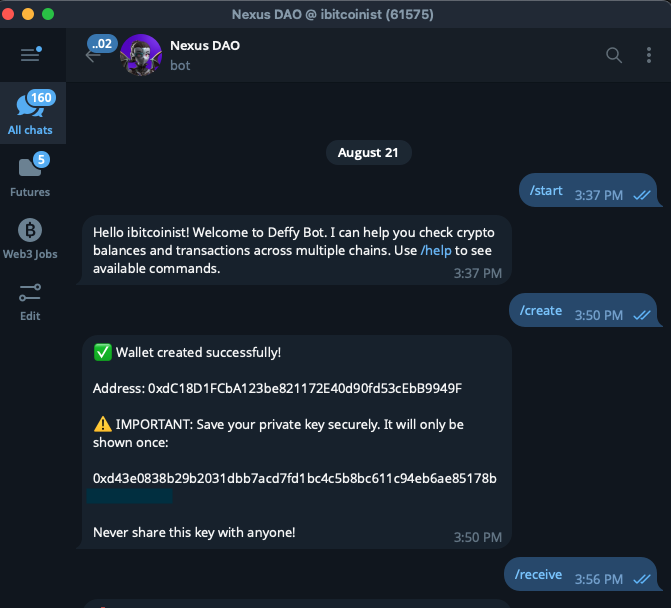Click the Nexus DAO chat title
Viewport: 671px width, 608px height.
point(205,46)
